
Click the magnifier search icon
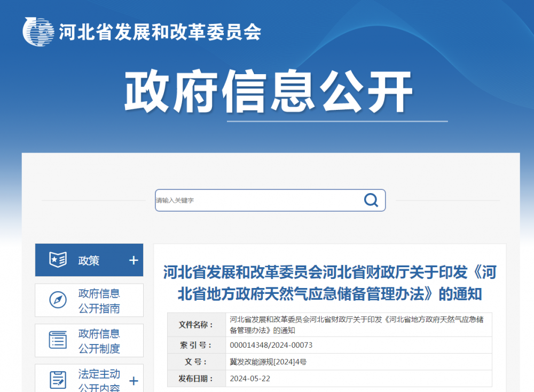(371, 200)
